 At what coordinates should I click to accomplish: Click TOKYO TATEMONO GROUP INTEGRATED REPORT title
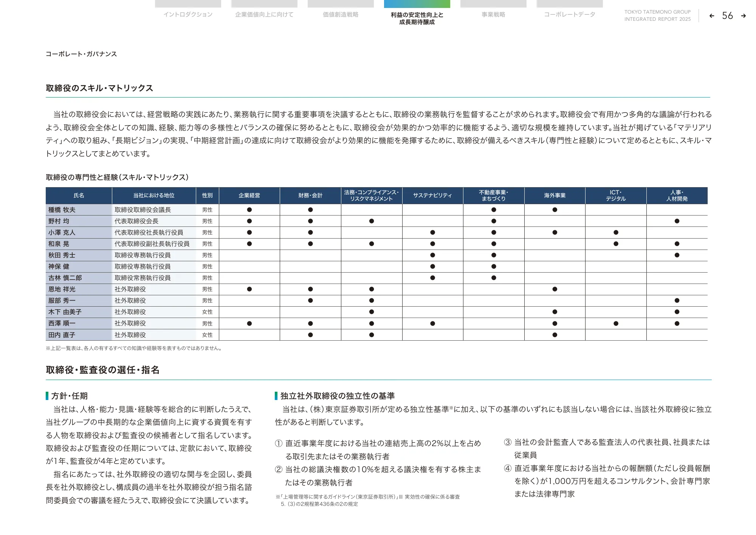click(x=657, y=16)
